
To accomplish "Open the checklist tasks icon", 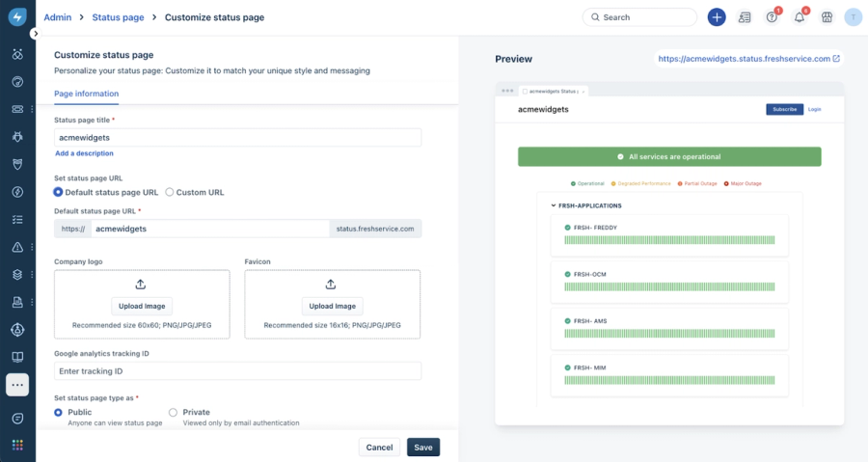I will point(17,220).
